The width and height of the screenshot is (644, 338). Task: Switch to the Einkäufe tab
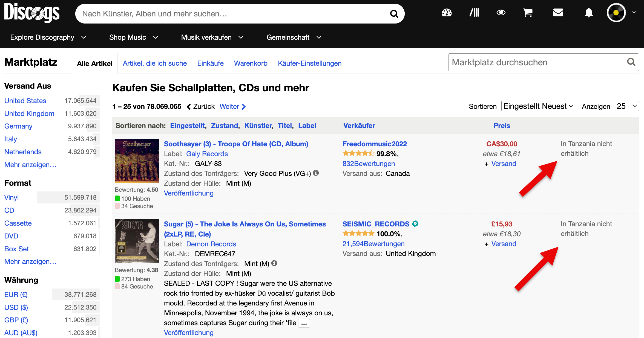pos(210,63)
